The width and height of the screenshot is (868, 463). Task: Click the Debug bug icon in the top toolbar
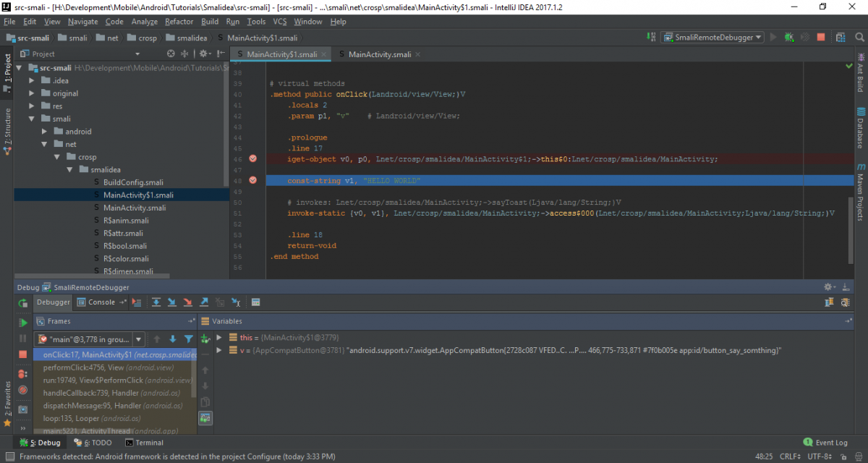[x=789, y=37]
